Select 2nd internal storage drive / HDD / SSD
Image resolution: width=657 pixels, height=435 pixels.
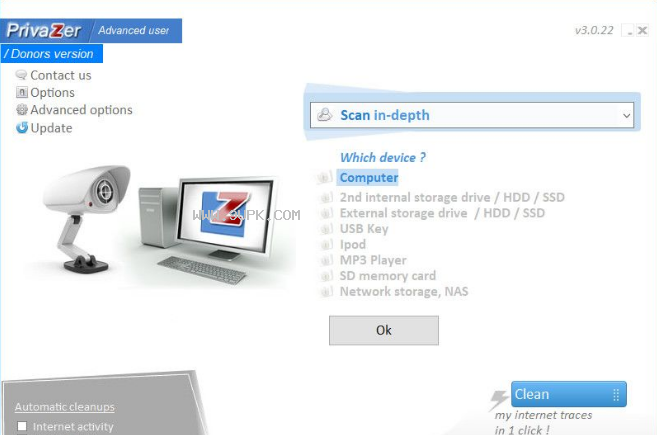coord(452,197)
